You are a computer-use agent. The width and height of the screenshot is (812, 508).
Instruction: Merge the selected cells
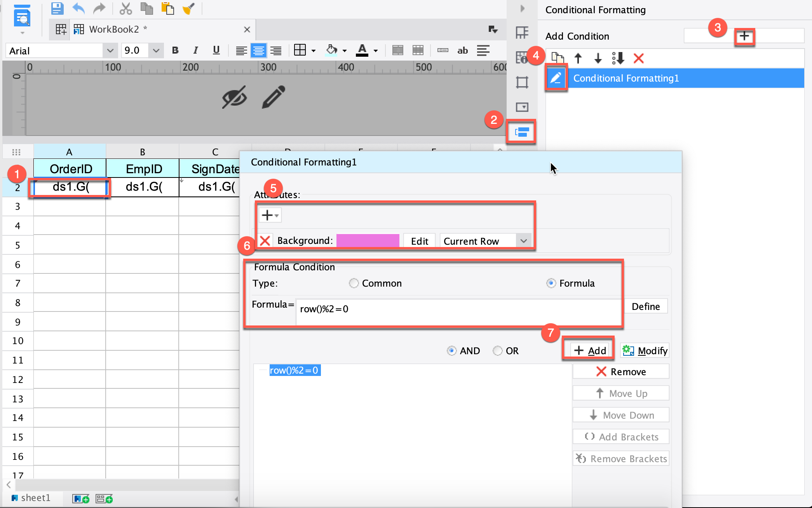click(x=398, y=50)
